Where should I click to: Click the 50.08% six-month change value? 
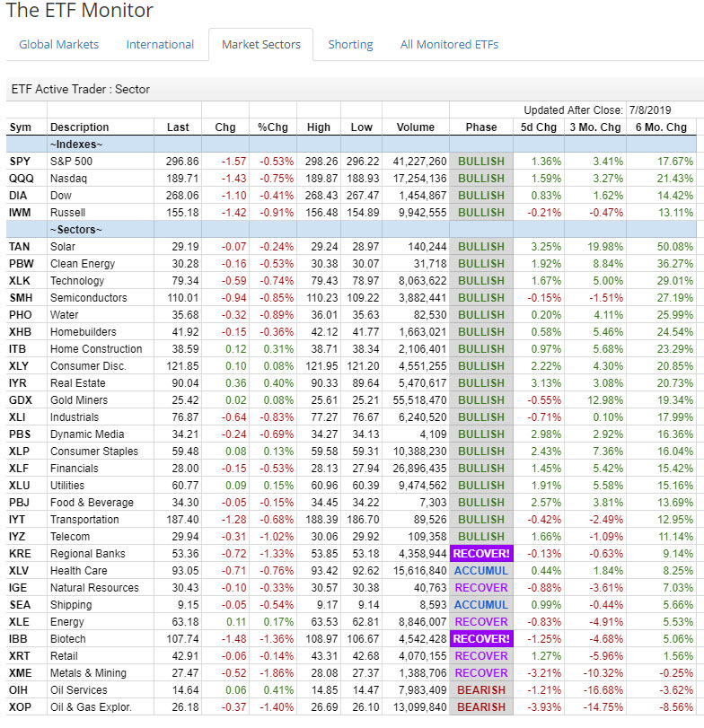pyautogui.click(x=674, y=247)
